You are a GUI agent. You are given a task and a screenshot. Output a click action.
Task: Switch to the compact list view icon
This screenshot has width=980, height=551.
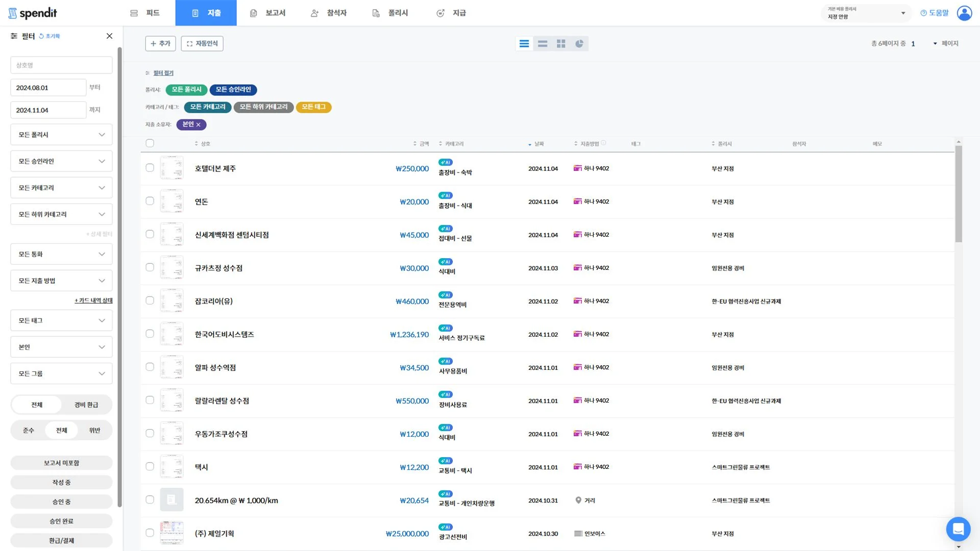point(543,44)
